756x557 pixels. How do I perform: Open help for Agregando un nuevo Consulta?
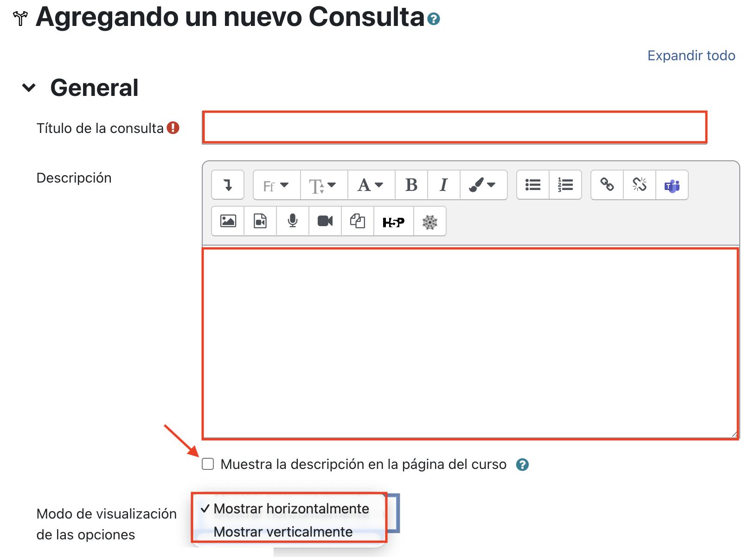click(433, 19)
